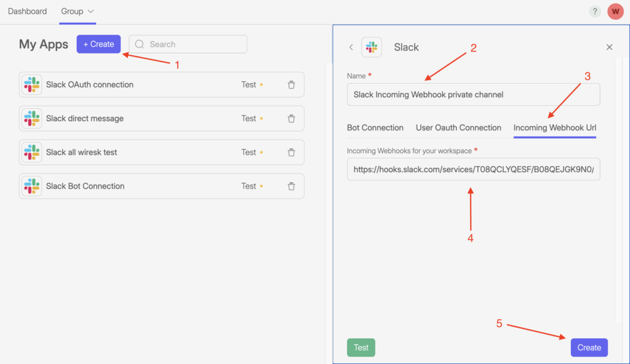Click the Name input field
Screen dimensions: 630x364
[x=472, y=95]
